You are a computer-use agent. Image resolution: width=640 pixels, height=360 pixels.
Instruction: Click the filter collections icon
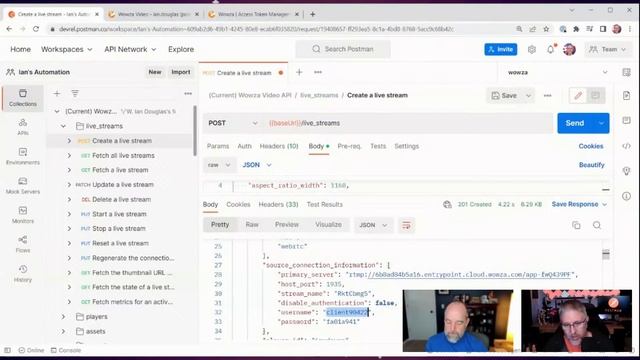coord(75,93)
